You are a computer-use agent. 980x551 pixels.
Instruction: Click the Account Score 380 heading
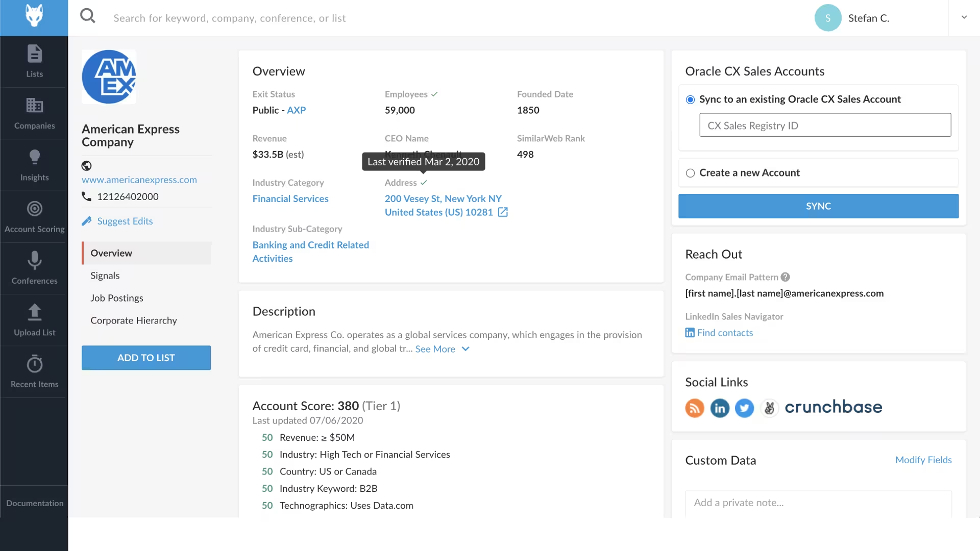click(x=326, y=406)
